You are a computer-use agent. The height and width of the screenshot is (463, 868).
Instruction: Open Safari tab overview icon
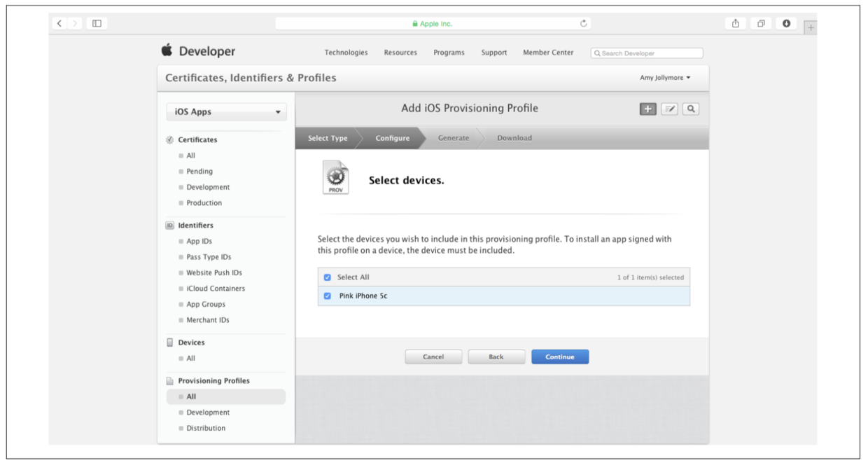pyautogui.click(x=761, y=23)
